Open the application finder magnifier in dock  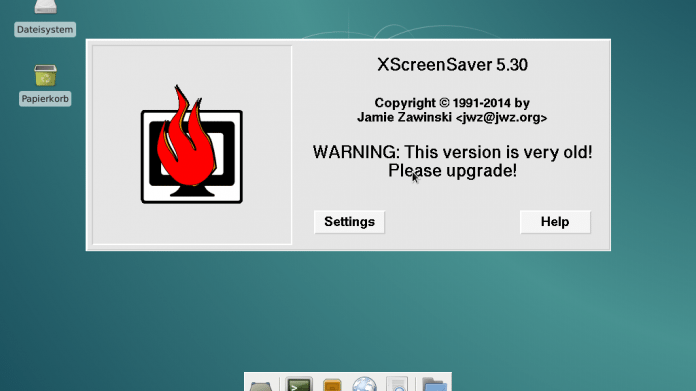(x=397, y=384)
